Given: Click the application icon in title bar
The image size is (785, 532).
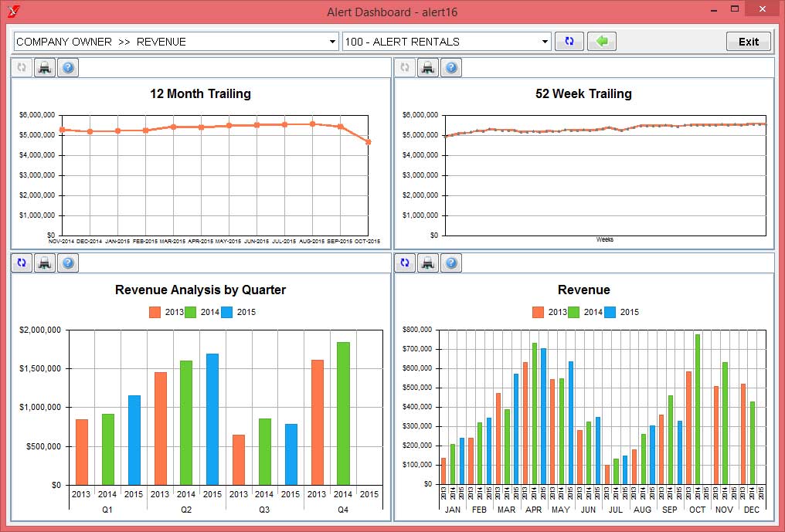Looking at the screenshot, I should 12,11.
